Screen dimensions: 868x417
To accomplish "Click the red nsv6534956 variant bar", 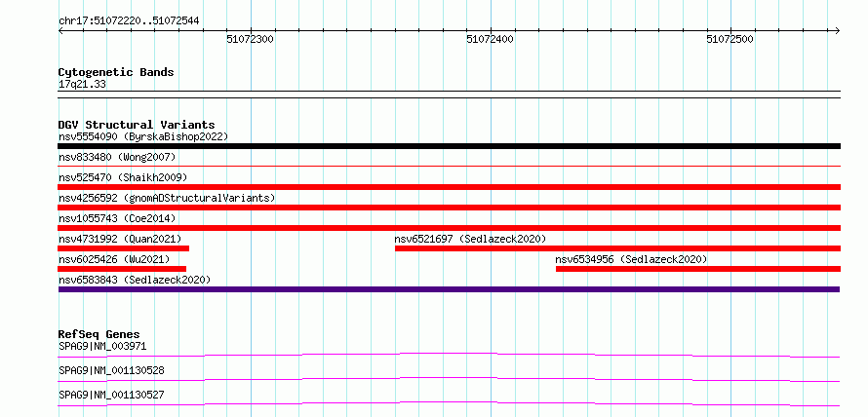I will [698, 269].
